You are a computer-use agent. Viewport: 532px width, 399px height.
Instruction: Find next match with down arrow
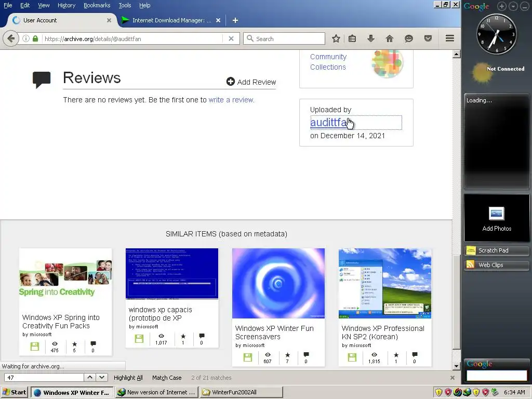tap(102, 377)
